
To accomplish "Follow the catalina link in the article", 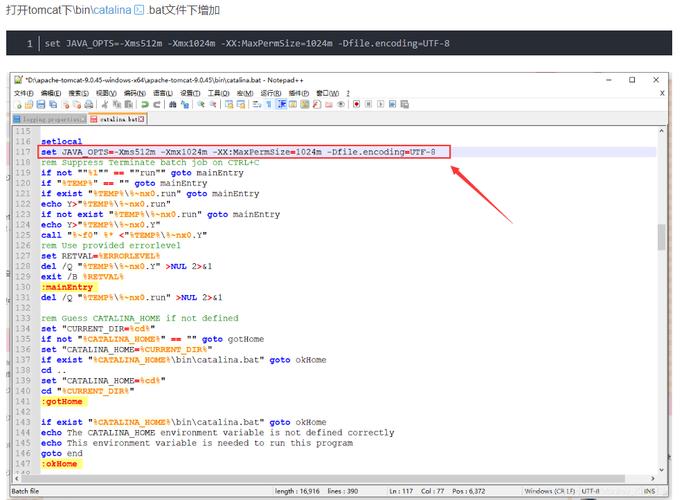I will [113, 9].
